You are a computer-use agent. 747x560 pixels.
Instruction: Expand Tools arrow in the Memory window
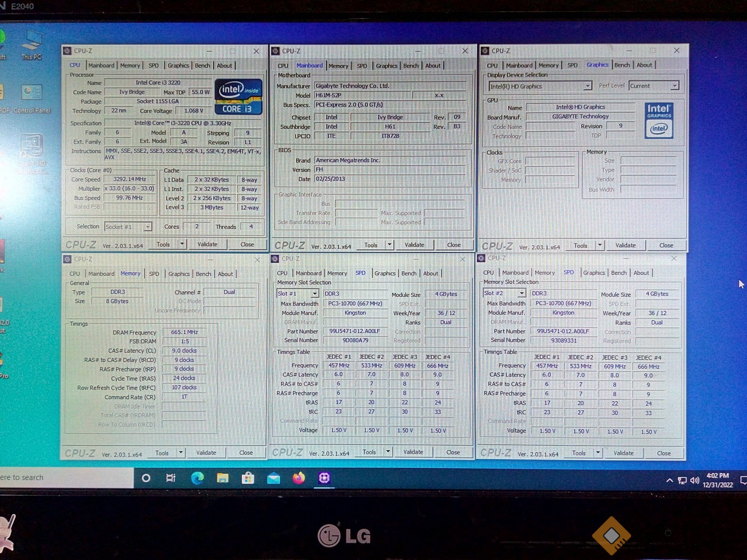(x=181, y=453)
